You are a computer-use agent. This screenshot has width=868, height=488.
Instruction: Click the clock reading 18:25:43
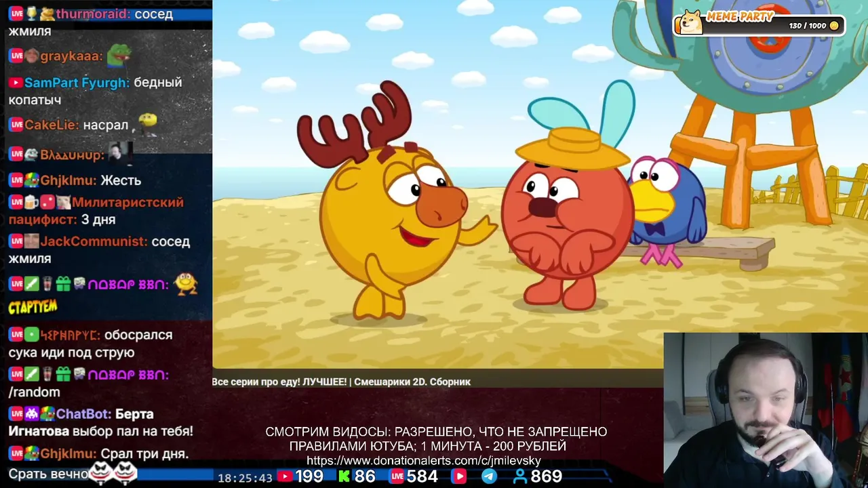(x=245, y=478)
